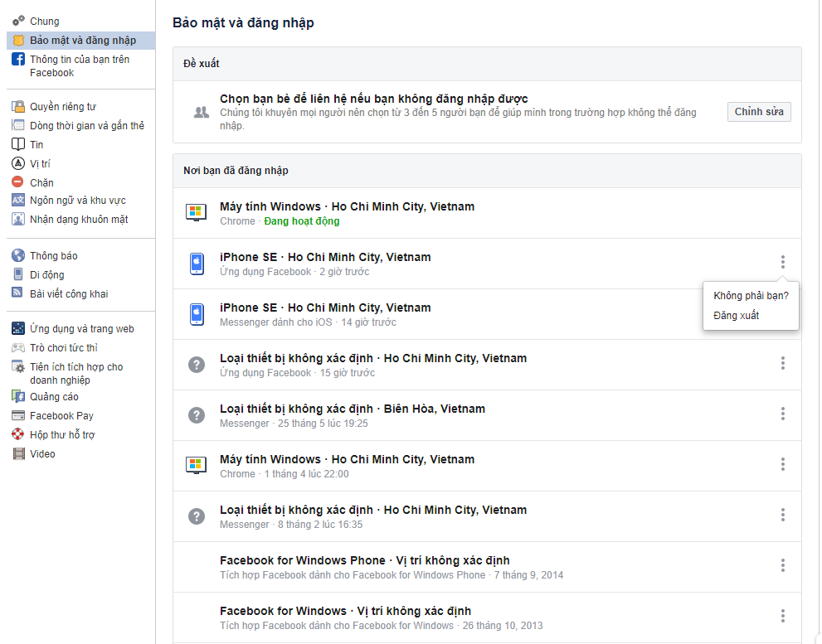822x644 pixels.
Task: Click the shield icon for Bảo mật và đăng nhập
Action: coord(18,41)
